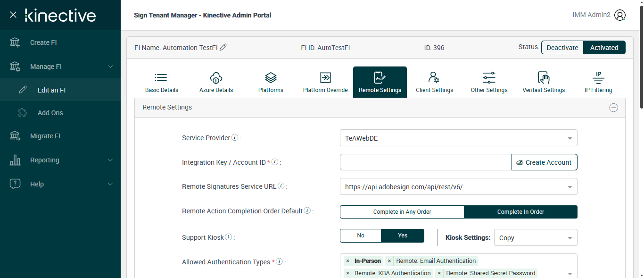The width and height of the screenshot is (644, 278).
Task: Click info icon beside Support Kiosk label
Action: click(228, 237)
